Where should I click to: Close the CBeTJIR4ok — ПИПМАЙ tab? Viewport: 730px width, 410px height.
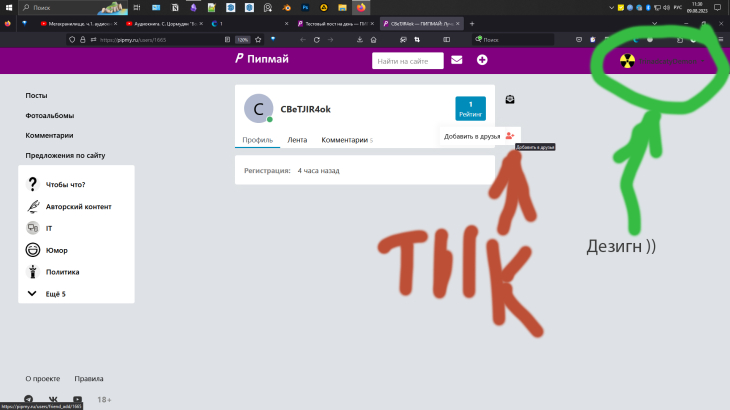pos(458,24)
